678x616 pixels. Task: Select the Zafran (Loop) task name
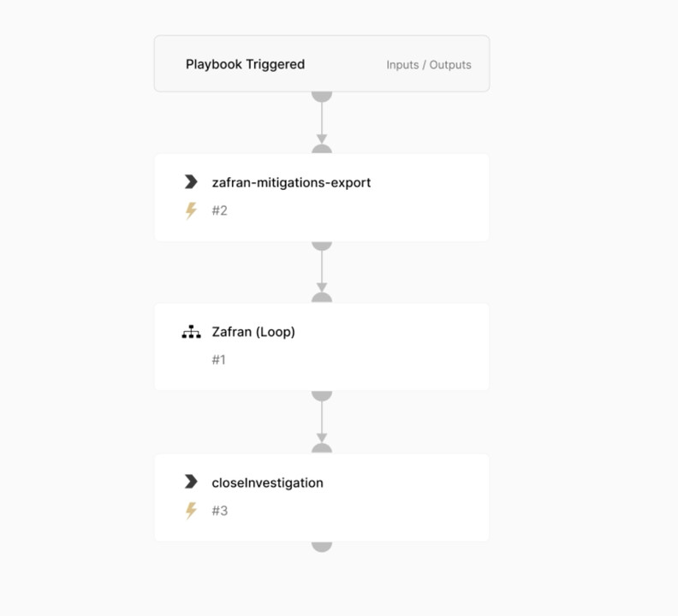[253, 332]
